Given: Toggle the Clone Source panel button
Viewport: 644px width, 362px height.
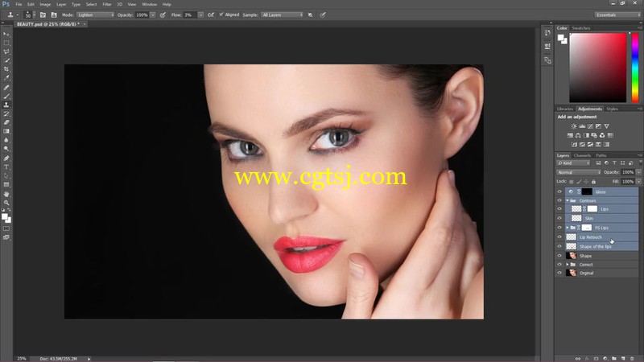Looking at the screenshot, I should [54, 14].
